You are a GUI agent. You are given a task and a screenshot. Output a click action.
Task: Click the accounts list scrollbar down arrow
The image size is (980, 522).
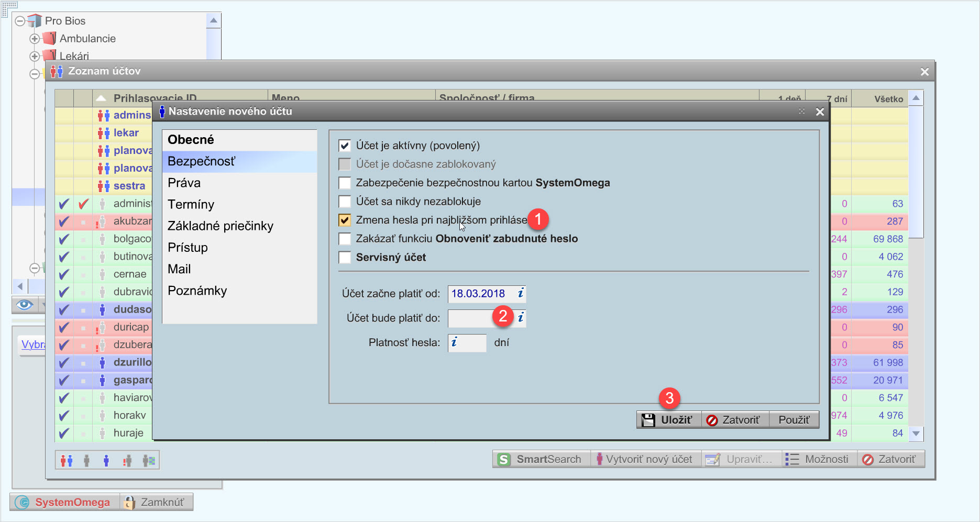pyautogui.click(x=916, y=433)
